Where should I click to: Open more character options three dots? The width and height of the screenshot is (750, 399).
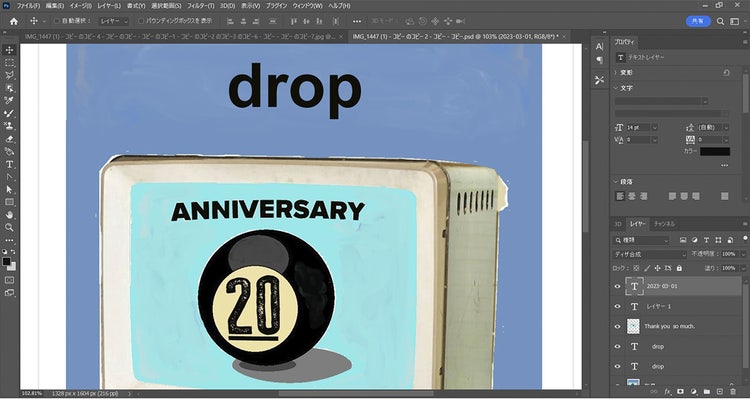pyautogui.click(x=725, y=166)
